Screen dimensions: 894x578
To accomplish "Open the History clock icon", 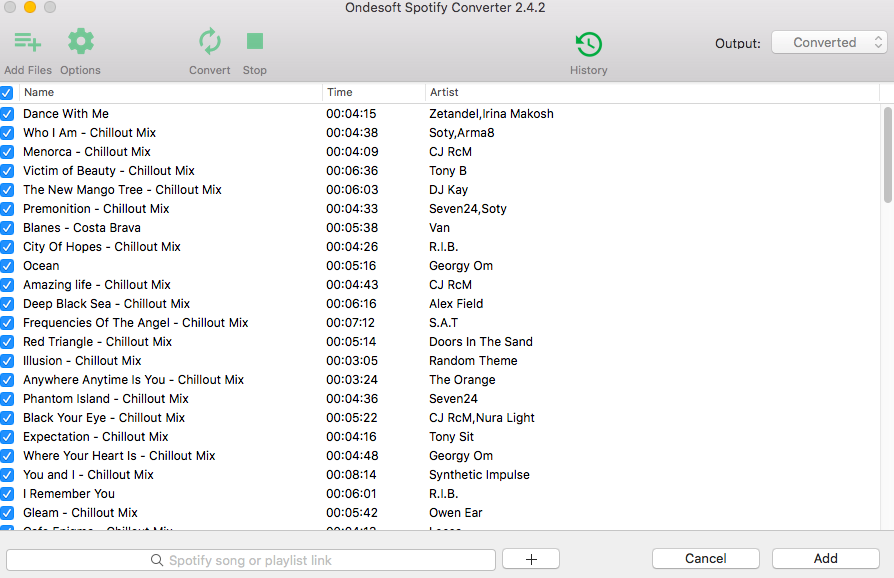I will pyautogui.click(x=589, y=44).
